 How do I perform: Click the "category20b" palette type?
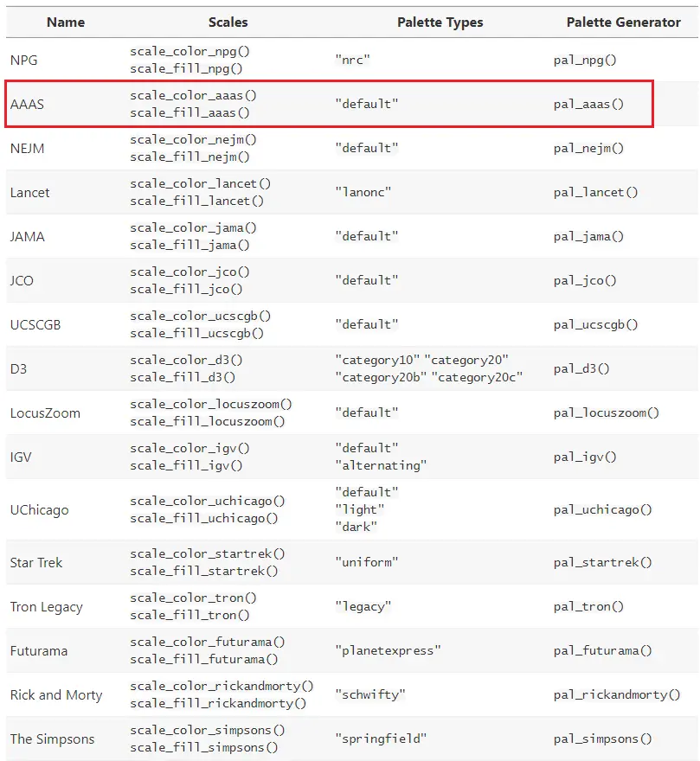[x=381, y=378]
